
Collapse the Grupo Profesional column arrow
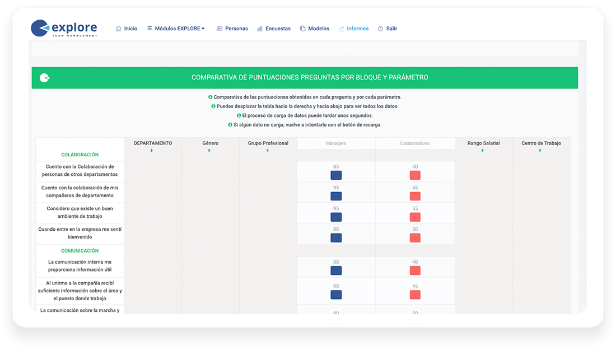268,151
